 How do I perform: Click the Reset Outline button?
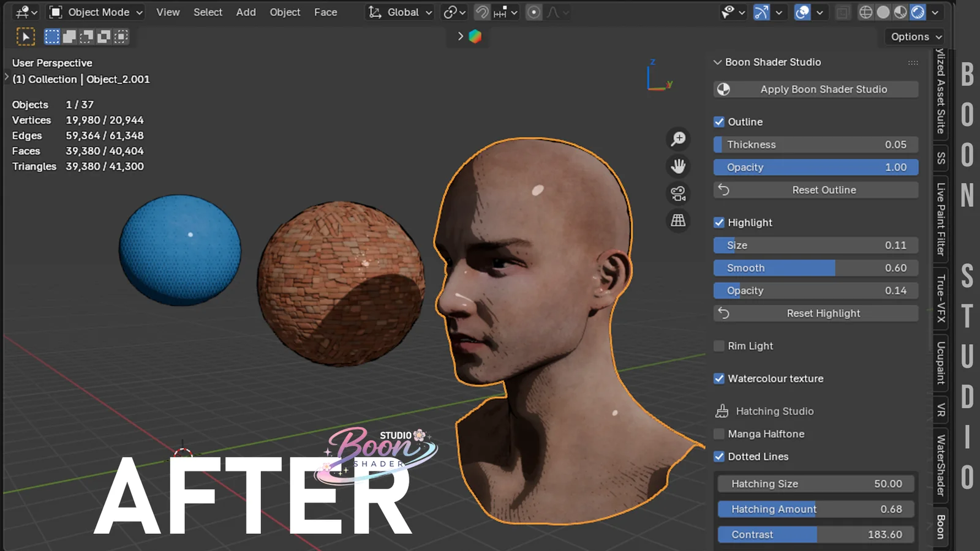(x=815, y=190)
